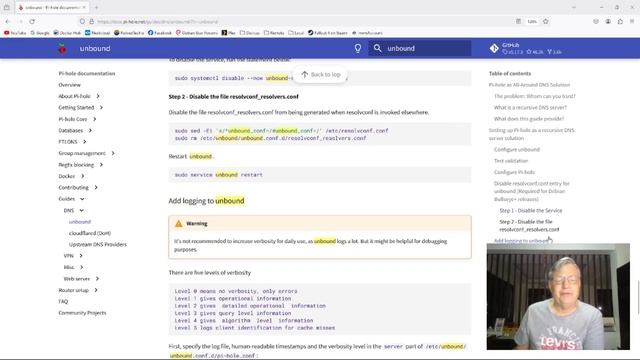Jump to 'Configure Pi-hole' in contents
640x360 pixels.
[514, 172]
